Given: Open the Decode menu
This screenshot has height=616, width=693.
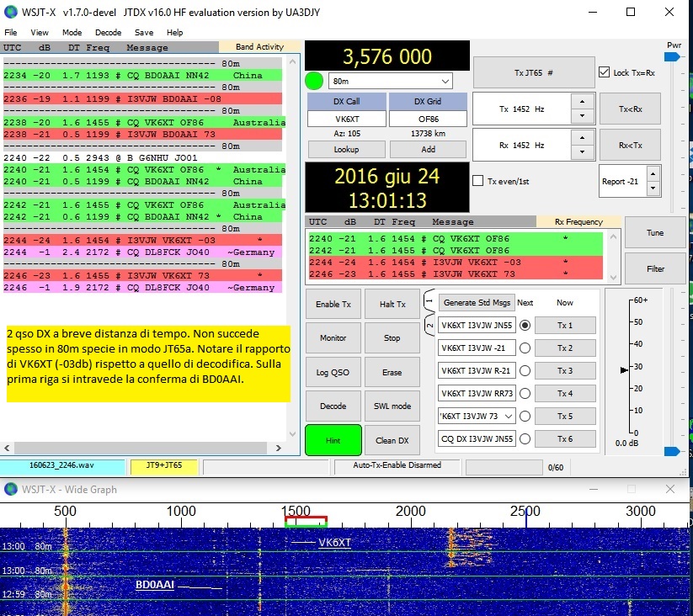Looking at the screenshot, I should pyautogui.click(x=109, y=32).
